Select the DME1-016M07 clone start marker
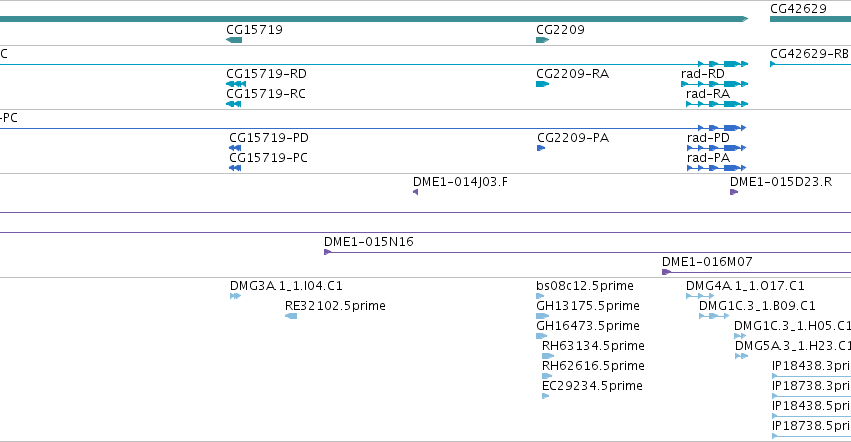The image size is (851, 442). pyautogui.click(x=666, y=272)
